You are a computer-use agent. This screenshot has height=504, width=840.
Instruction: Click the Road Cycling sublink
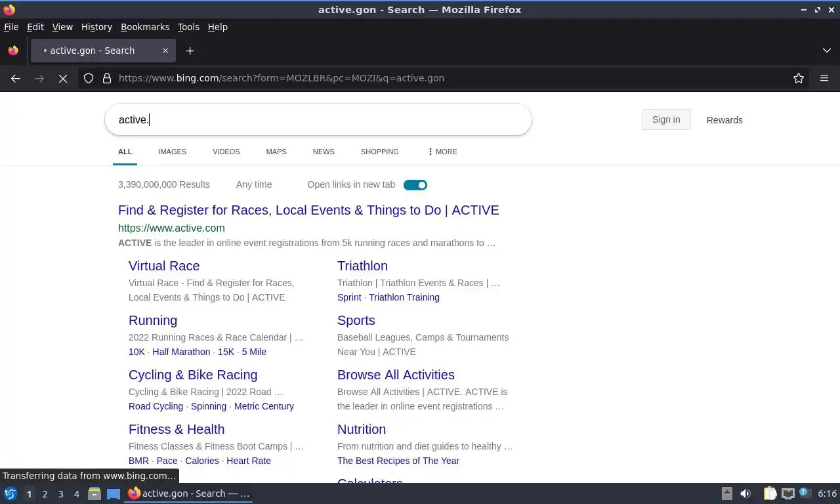(156, 406)
